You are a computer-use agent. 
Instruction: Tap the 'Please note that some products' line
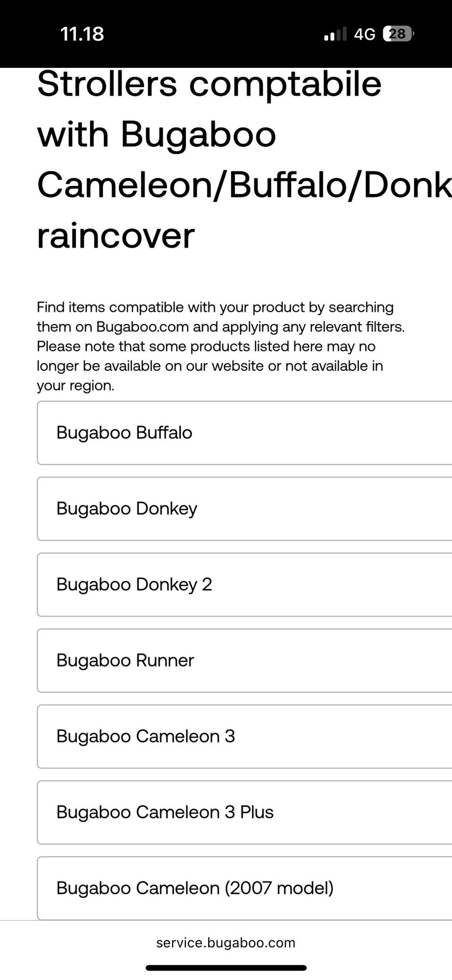click(206, 347)
